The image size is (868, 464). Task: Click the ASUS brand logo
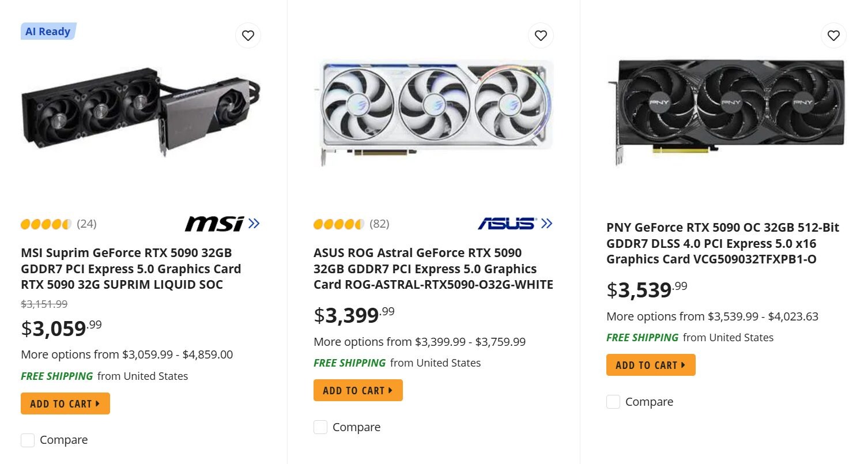tap(507, 224)
